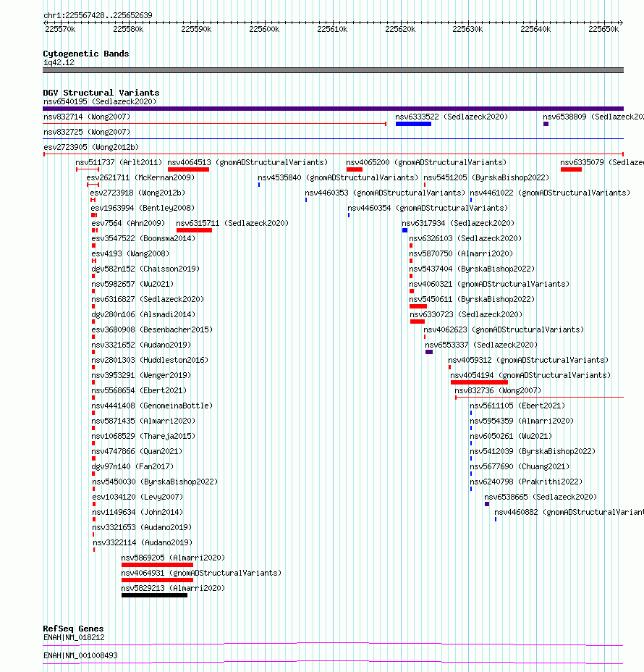Open the nsv832714 (Wong2007) variant
Image resolution: width=644 pixels, height=672 pixels.
point(87,117)
